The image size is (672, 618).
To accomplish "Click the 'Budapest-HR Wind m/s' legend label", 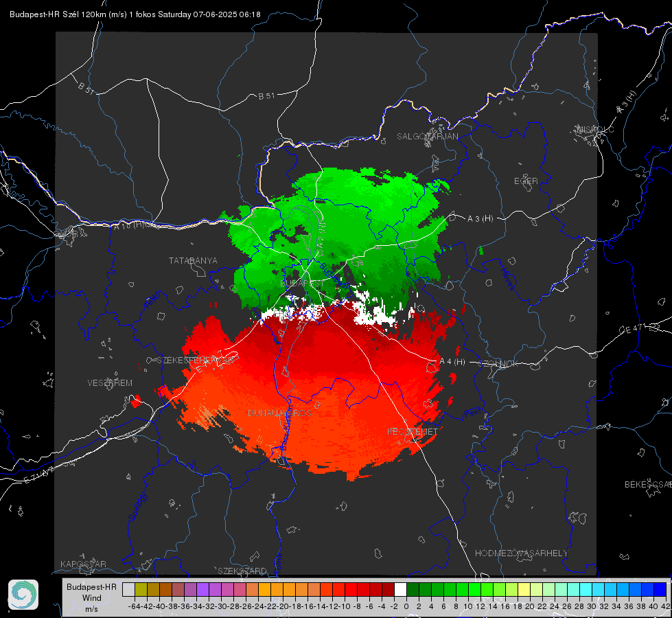I will (91, 597).
